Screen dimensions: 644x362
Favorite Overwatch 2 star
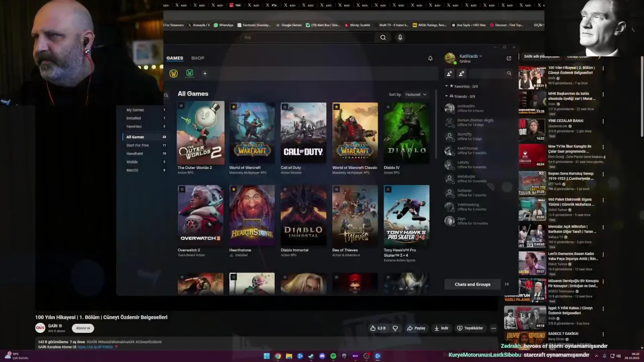tap(182, 190)
